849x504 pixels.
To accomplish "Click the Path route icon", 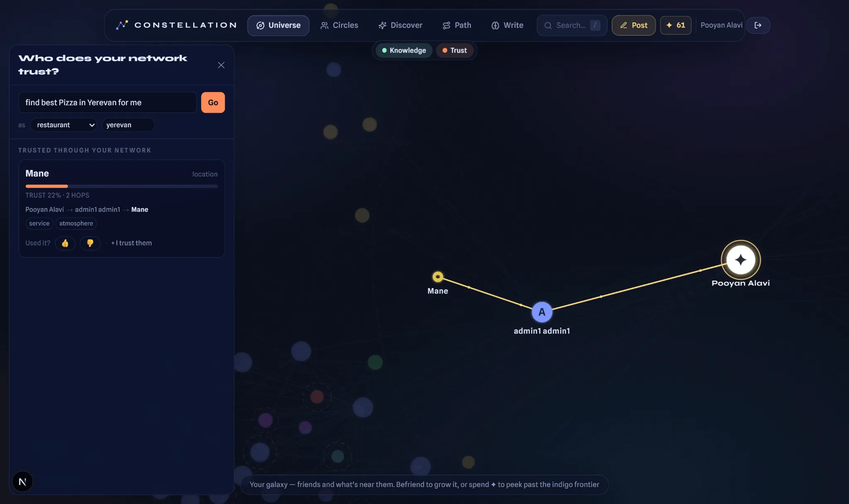I will tap(446, 26).
